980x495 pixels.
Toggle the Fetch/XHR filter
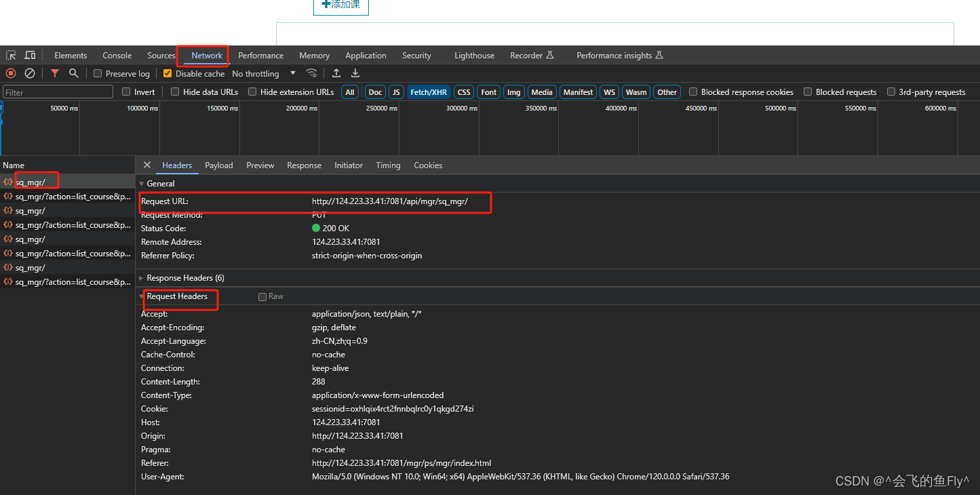(x=429, y=92)
